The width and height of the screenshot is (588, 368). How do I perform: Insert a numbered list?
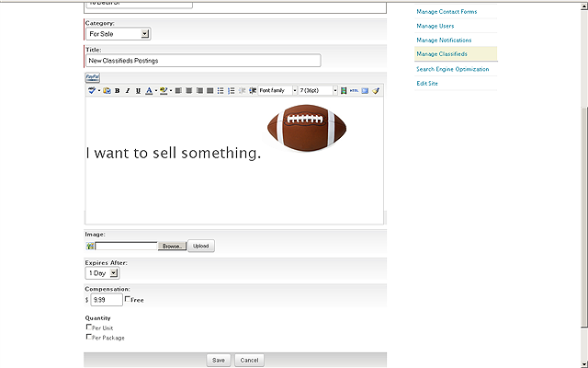click(x=231, y=91)
